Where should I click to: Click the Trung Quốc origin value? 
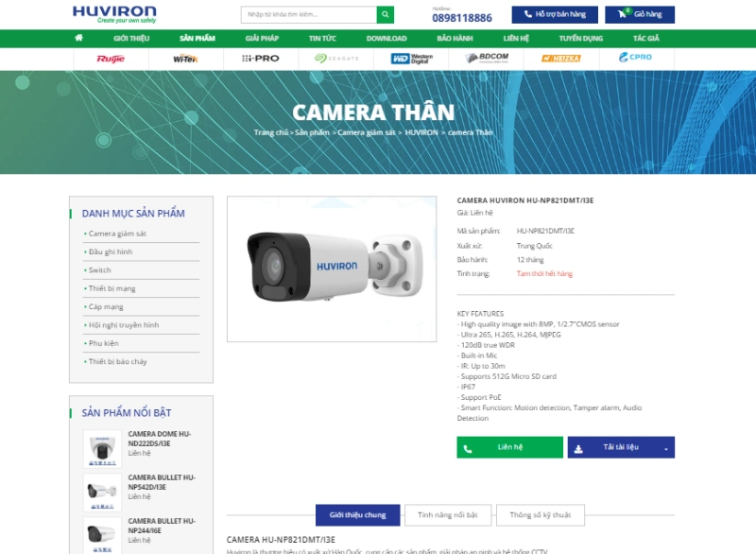[x=535, y=246]
